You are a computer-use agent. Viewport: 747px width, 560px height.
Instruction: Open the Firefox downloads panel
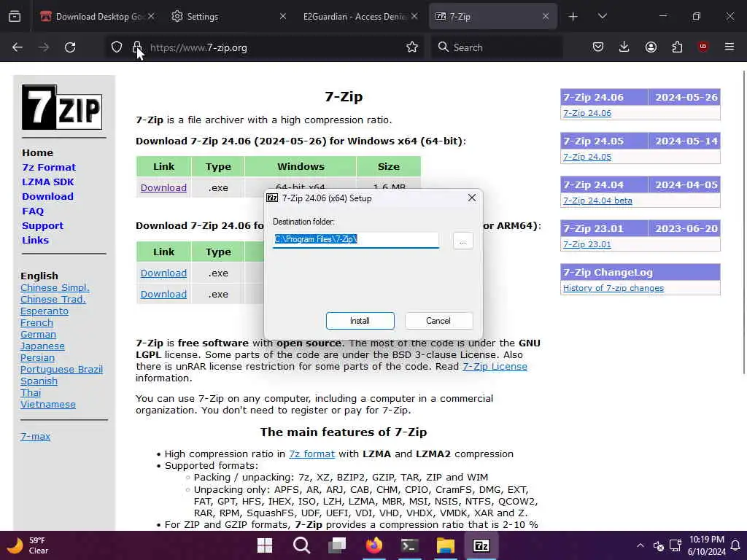pyautogui.click(x=624, y=47)
